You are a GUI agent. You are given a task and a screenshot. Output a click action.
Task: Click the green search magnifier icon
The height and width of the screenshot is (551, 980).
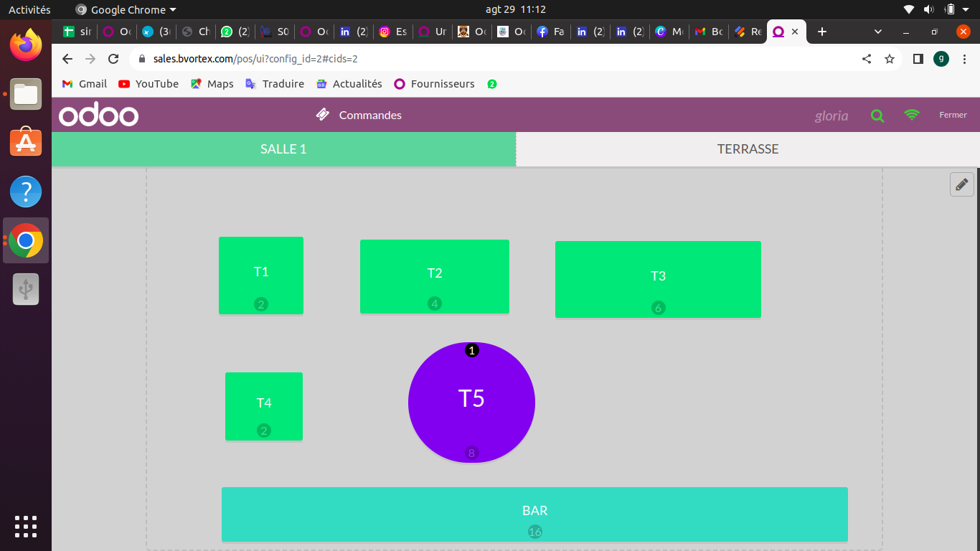pyautogui.click(x=877, y=116)
